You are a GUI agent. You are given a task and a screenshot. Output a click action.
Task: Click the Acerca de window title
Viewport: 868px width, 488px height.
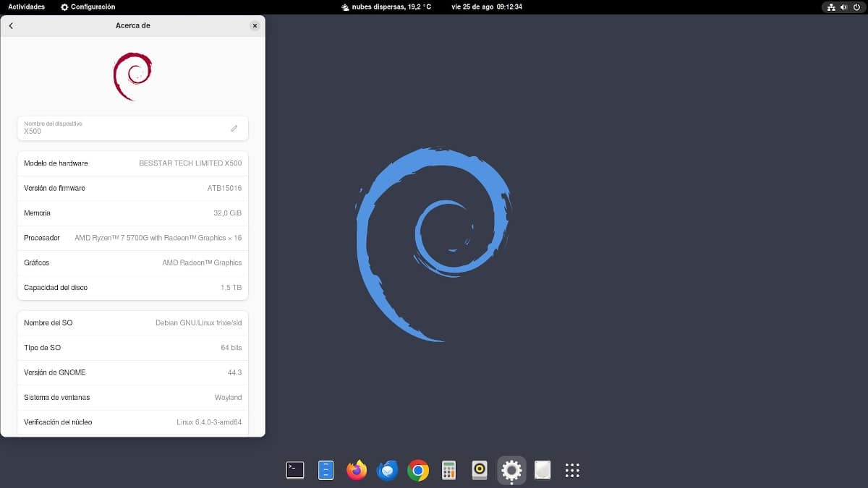tap(133, 25)
